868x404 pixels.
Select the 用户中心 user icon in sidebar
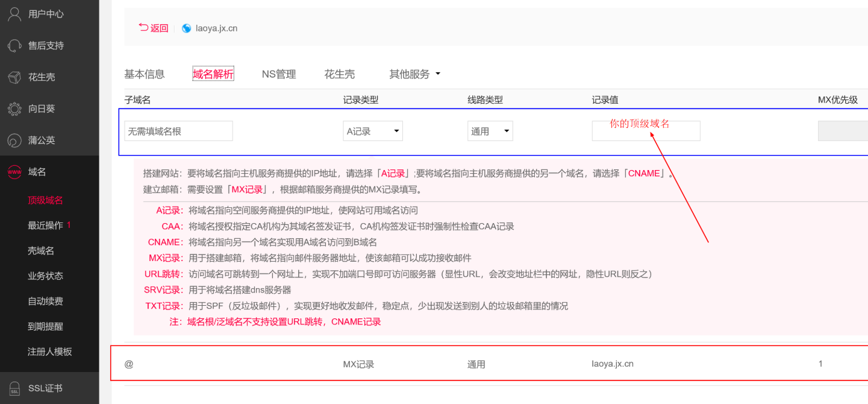(x=13, y=13)
